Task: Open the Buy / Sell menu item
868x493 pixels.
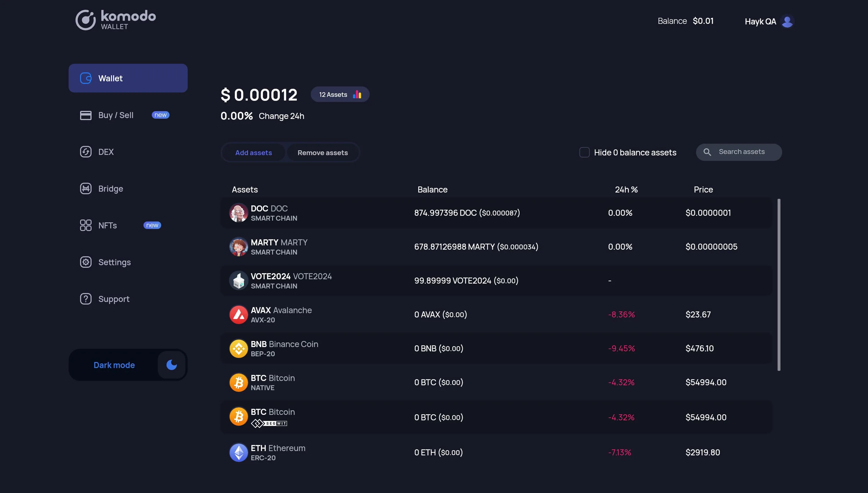Action: click(128, 115)
